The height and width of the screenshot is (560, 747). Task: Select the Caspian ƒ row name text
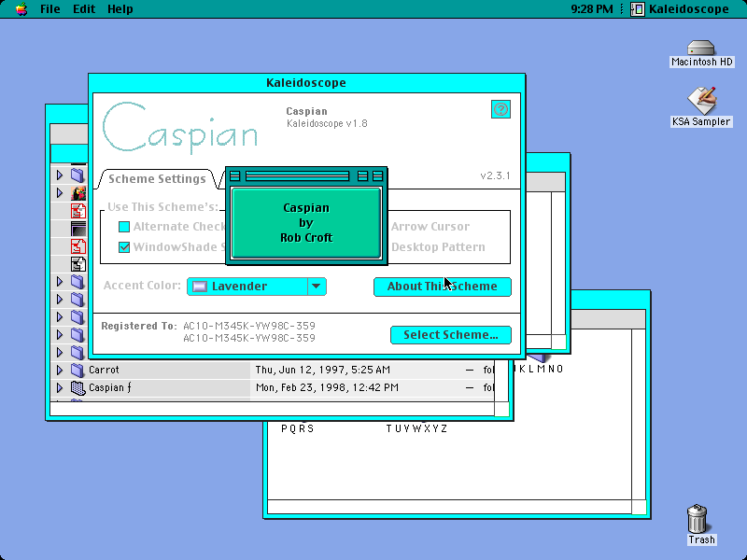coord(110,387)
